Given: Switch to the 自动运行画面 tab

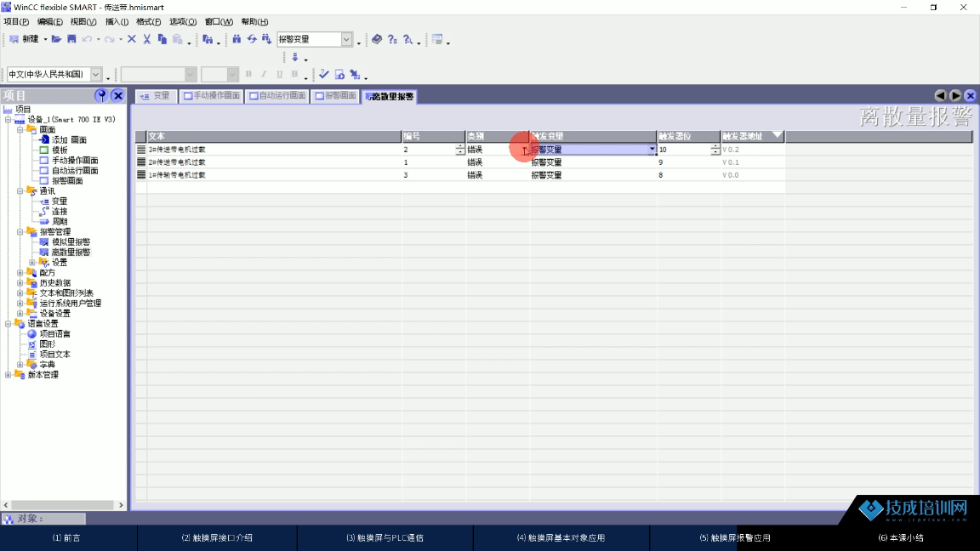Looking at the screenshot, I should pyautogui.click(x=277, y=96).
